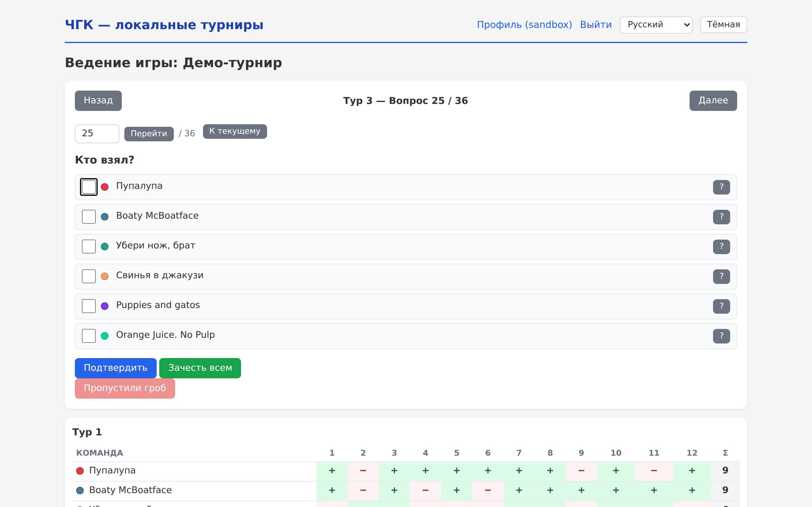Go to the next question with Далее
The image size is (812, 507).
pos(713,100)
